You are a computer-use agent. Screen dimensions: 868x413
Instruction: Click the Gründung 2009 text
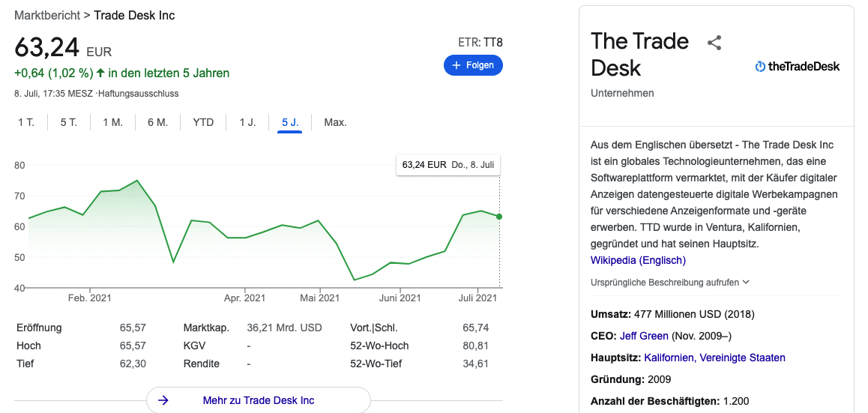(630, 379)
